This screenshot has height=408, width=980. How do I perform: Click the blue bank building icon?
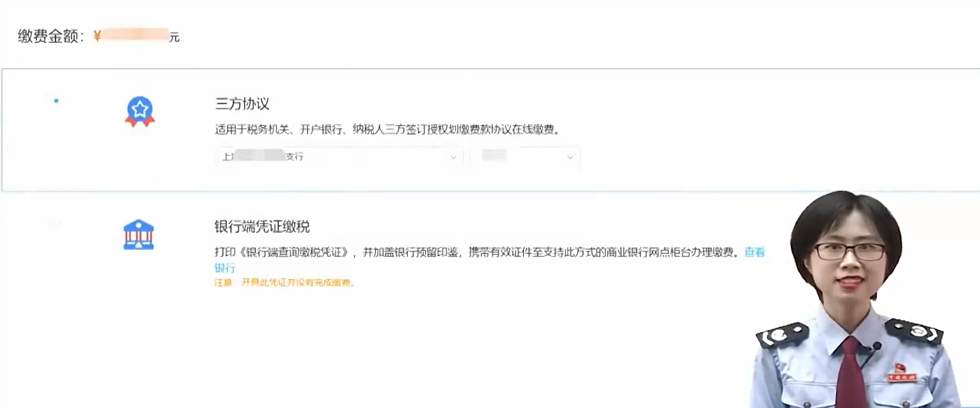click(x=139, y=235)
